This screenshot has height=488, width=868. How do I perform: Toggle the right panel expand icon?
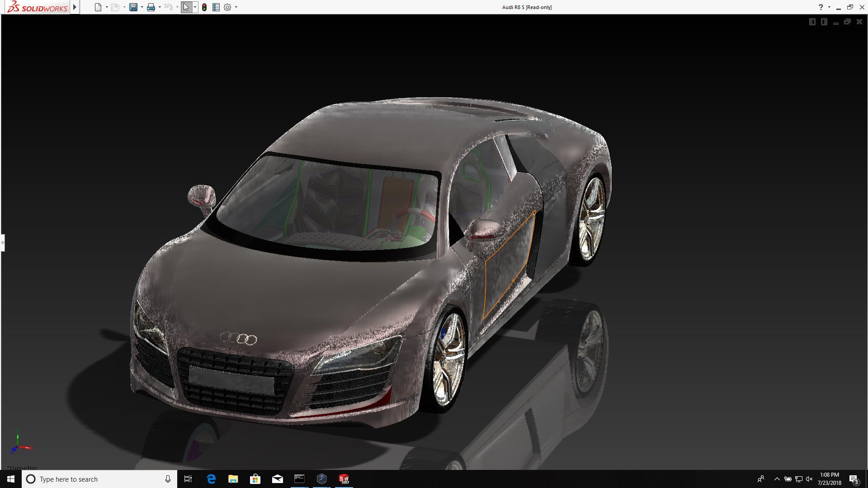click(x=824, y=22)
